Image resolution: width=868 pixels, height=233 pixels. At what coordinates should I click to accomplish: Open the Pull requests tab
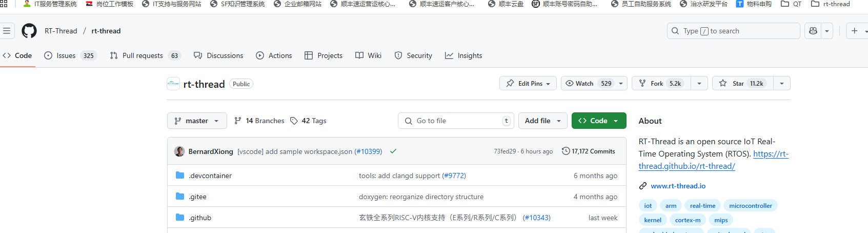[146, 55]
